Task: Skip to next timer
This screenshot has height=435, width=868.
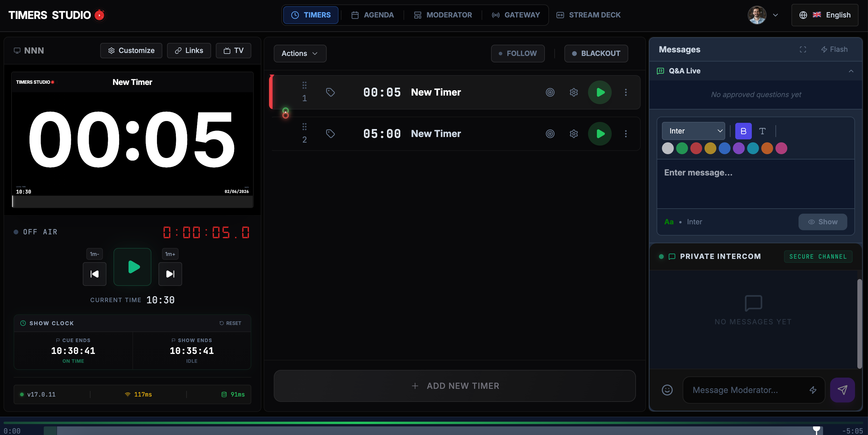Action: tap(170, 274)
